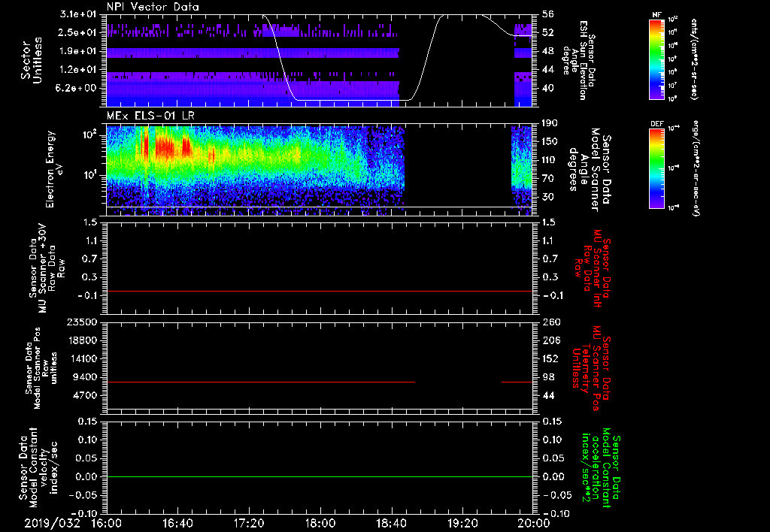Click the 20:00 time axis label
Viewport: 770px width, 532px height.
click(534, 523)
